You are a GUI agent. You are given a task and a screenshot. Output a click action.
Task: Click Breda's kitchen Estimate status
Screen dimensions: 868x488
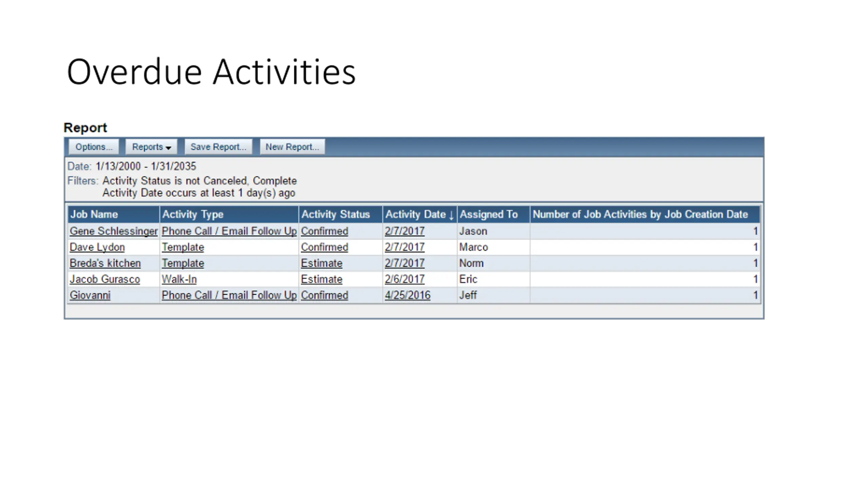pyautogui.click(x=321, y=263)
